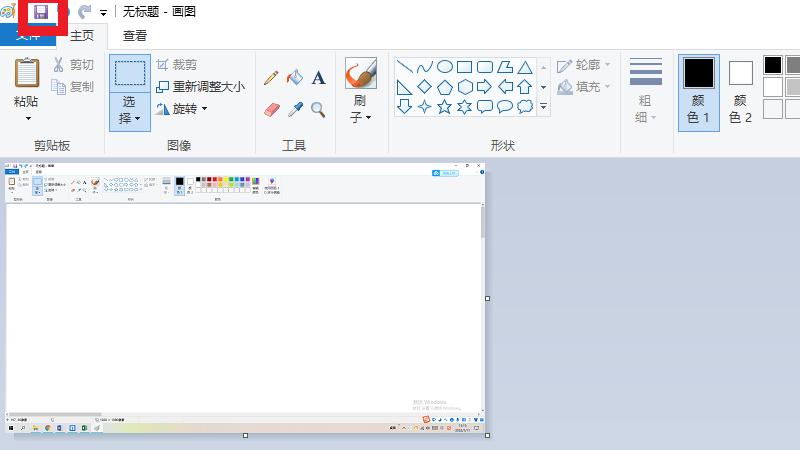Expand the shapes gallery more arrow

pyautogui.click(x=544, y=106)
